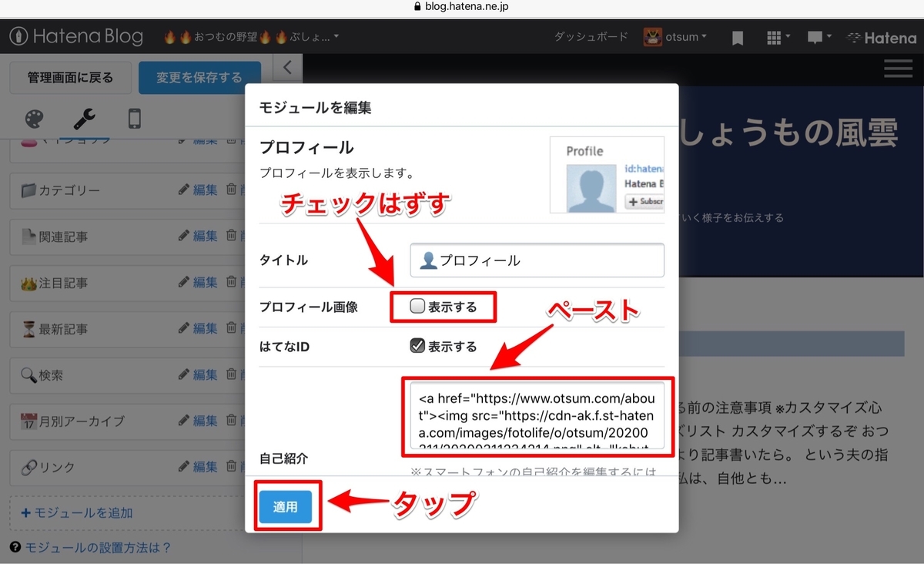The width and height of the screenshot is (924, 564).
Task: Edit the 月別アーカイブ module
Action: pyautogui.click(x=198, y=421)
